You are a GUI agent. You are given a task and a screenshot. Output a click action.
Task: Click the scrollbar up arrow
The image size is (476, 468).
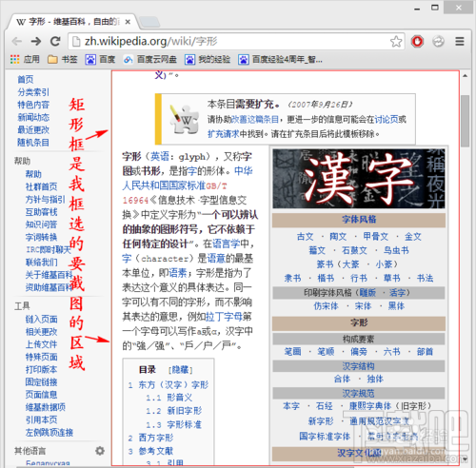point(466,76)
